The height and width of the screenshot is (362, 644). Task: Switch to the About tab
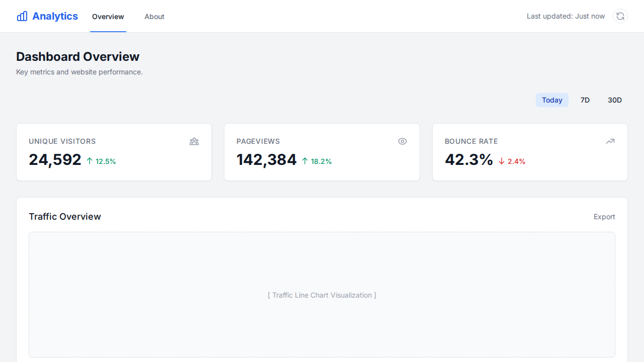tap(154, 17)
